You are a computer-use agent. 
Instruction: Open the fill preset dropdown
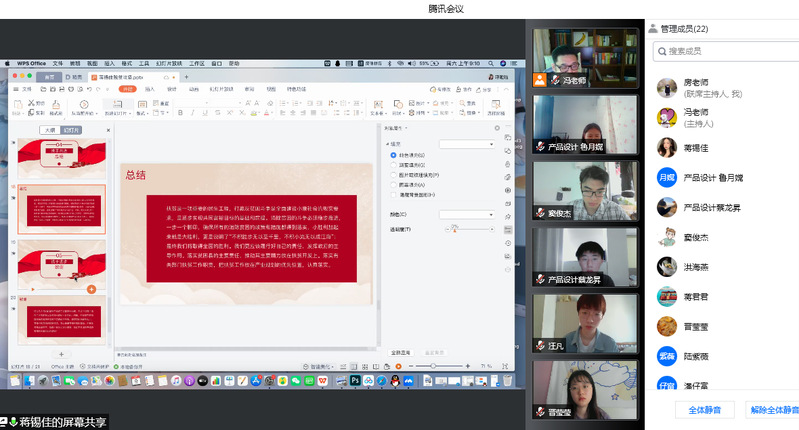pos(467,145)
